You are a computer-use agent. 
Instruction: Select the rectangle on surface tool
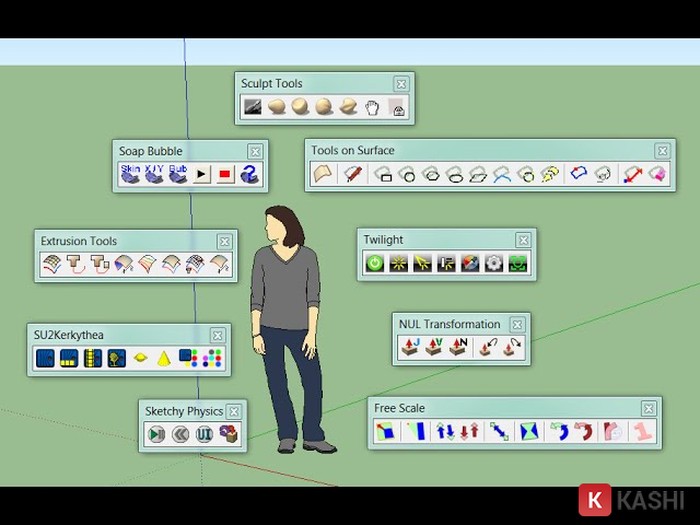click(383, 174)
